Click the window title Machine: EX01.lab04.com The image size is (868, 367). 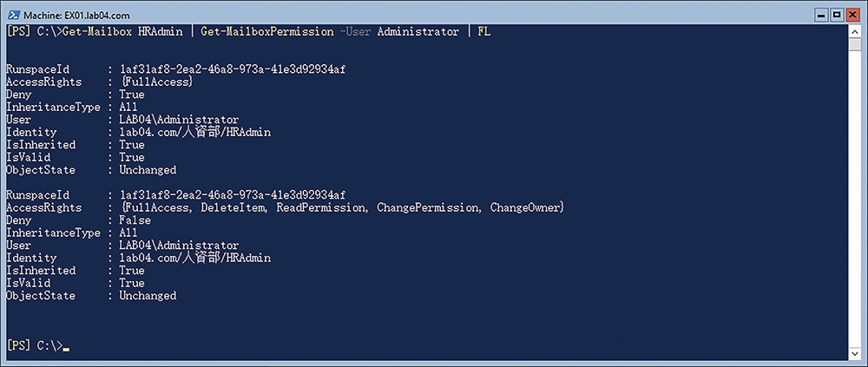[x=77, y=16]
